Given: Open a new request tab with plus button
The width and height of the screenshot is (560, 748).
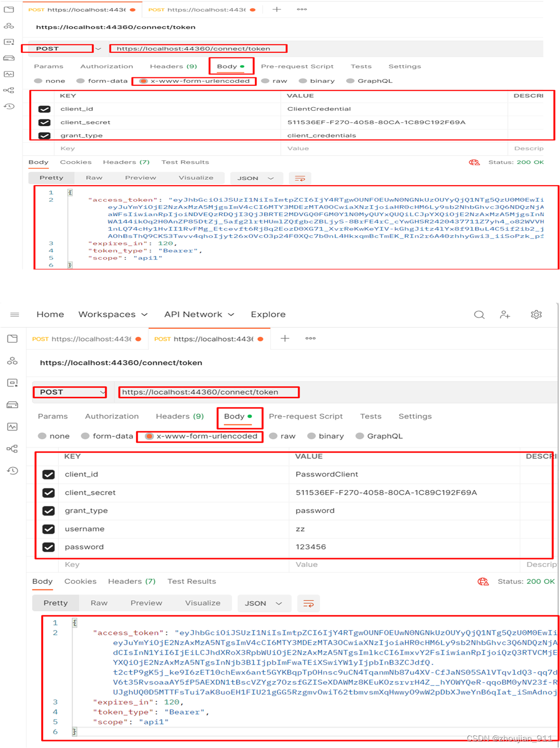Looking at the screenshot, I should tap(285, 338).
